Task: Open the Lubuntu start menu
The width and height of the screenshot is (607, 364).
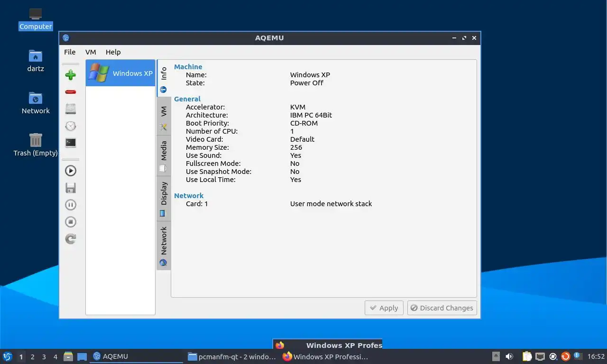Action: click(7, 356)
